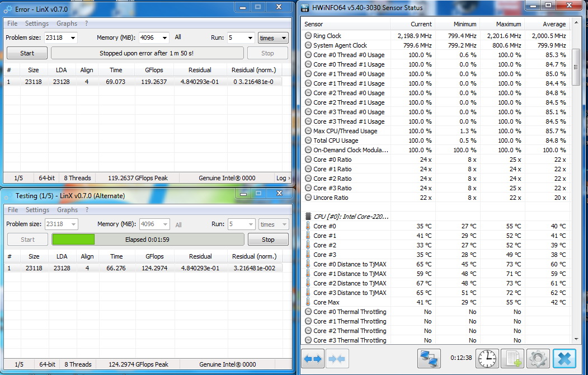Click Total CPU Usage sensor icon
Image resolution: width=588 pixels, height=375 pixels.
[x=308, y=140]
